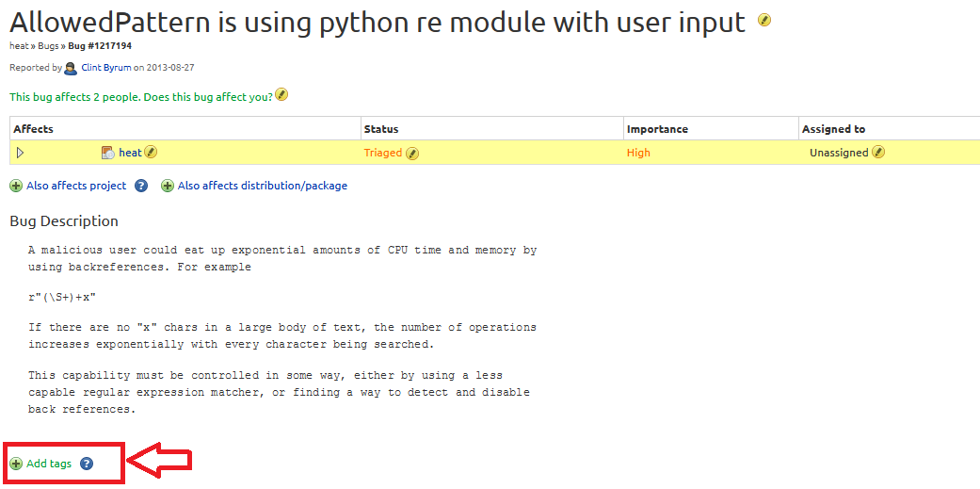Image resolution: width=980 pixels, height=489 pixels.
Task: Click the heat project icon in Affects row
Action: coord(108,153)
